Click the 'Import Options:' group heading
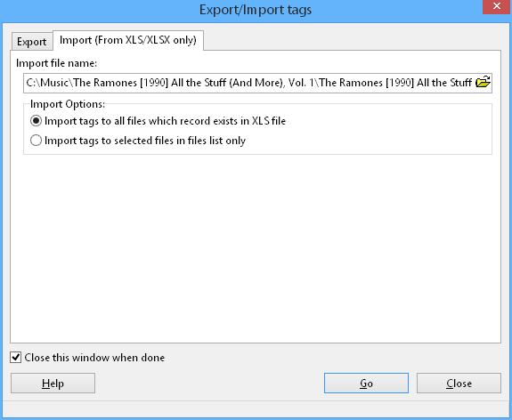This screenshot has width=512, height=420. coord(68,104)
